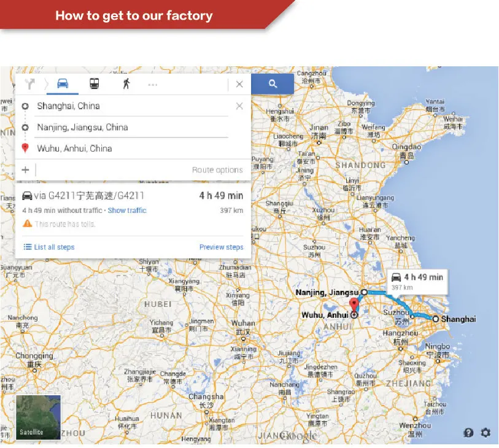The height and width of the screenshot is (448, 499).
Task: Switch to Satellite view thumbnail
Action: (x=38, y=417)
